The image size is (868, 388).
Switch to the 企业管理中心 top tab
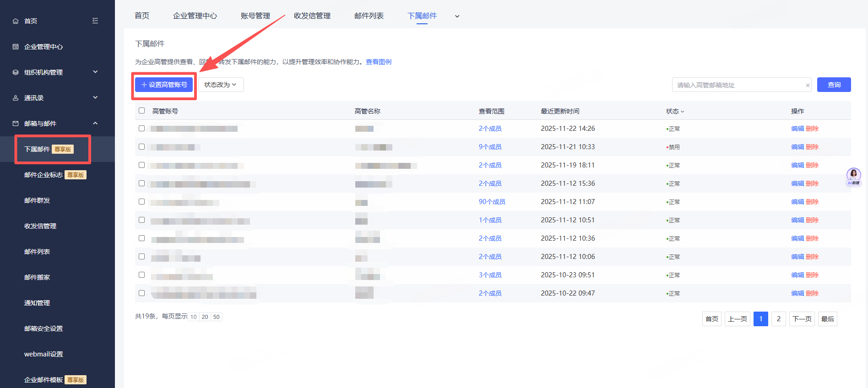(x=195, y=16)
